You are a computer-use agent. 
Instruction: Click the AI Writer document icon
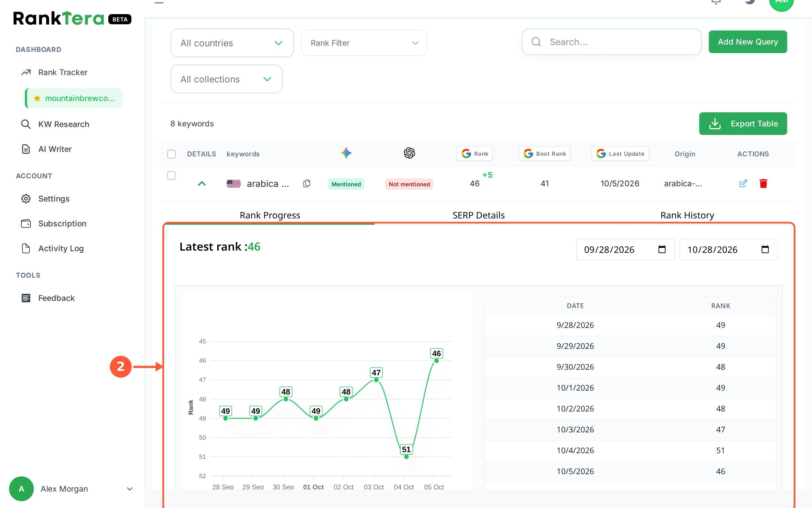point(26,149)
